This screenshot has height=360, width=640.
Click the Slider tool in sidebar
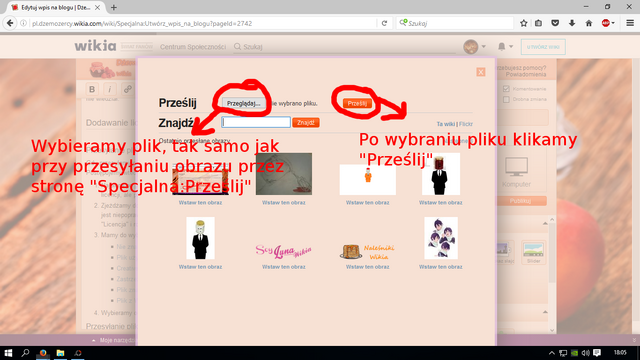point(533,252)
